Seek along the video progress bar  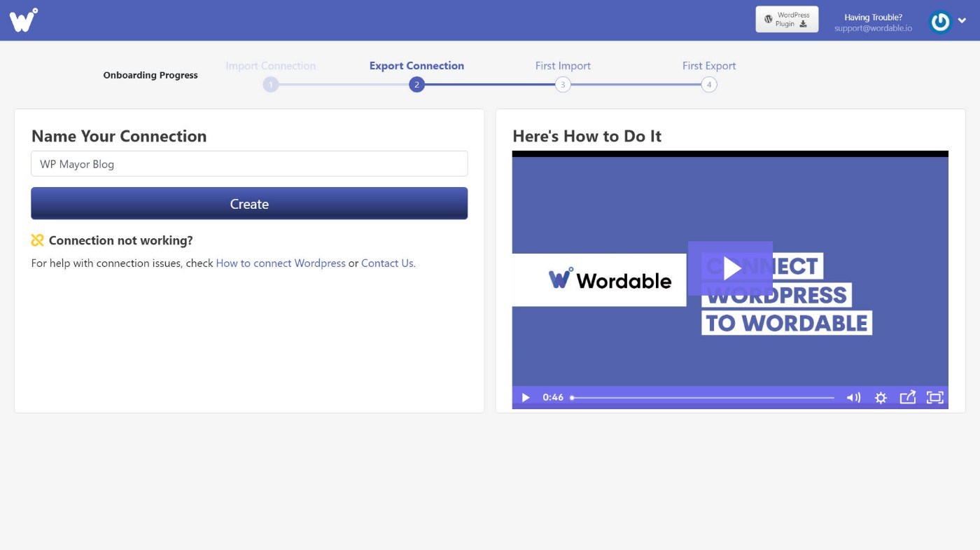pos(702,397)
